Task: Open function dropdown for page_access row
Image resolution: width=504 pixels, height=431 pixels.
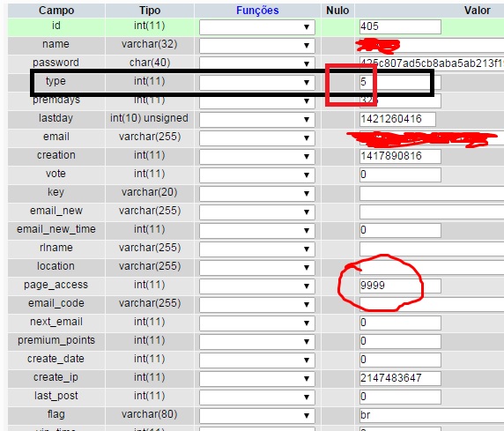Action: [x=256, y=286]
